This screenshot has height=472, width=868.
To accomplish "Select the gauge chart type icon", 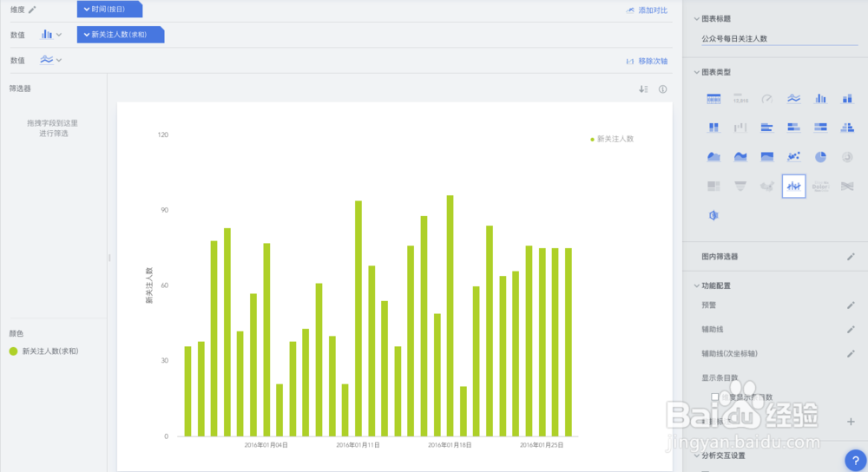I will click(x=766, y=99).
